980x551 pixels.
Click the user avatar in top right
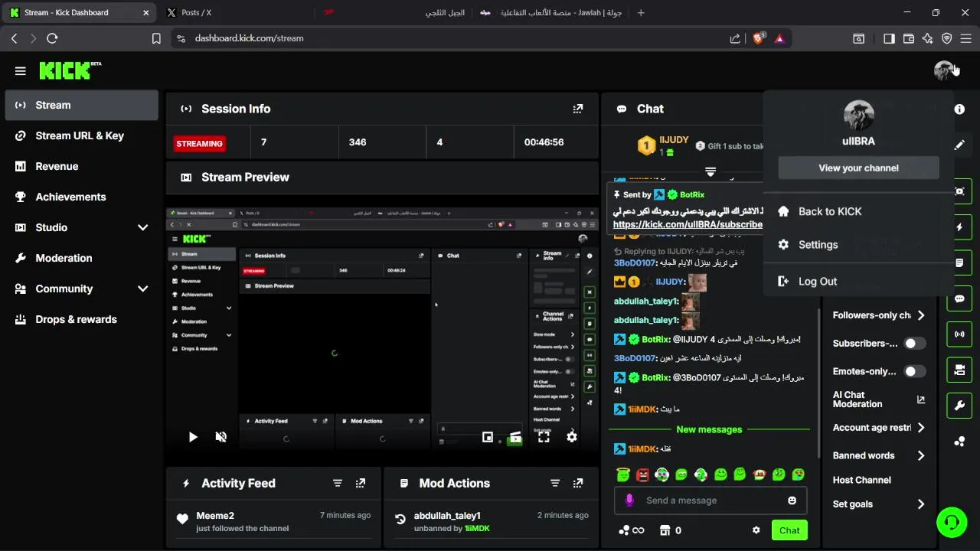pyautogui.click(x=944, y=71)
